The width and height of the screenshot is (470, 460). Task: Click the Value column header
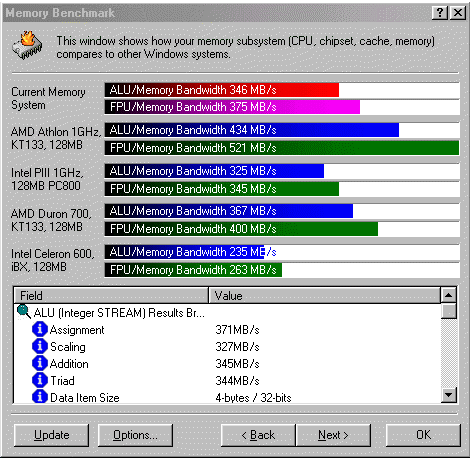324,295
